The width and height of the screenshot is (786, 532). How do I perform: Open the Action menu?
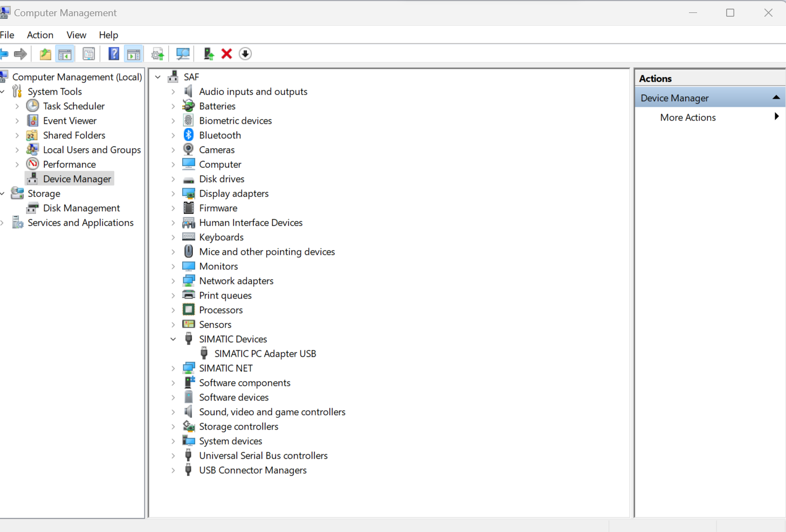[40, 35]
